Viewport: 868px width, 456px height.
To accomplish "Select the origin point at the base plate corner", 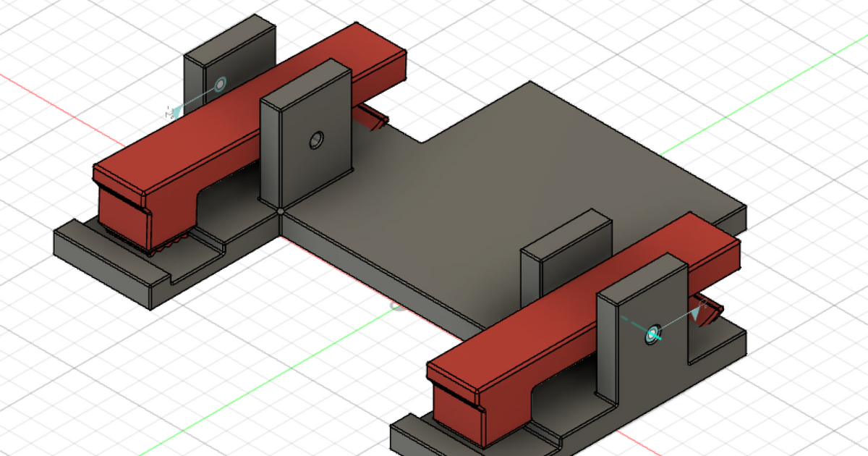I will pos(281,211).
